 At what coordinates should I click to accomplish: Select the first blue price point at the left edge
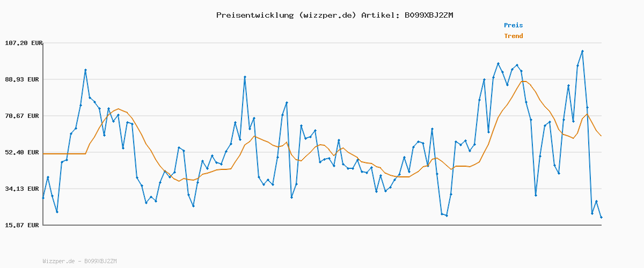tap(43, 198)
